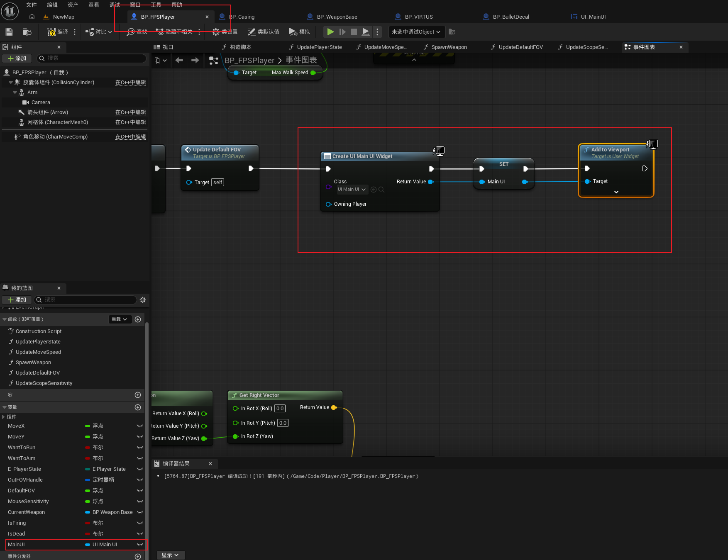
Task: Toggle 隐藏不相关 hide unrelated nodes
Action: tap(174, 32)
